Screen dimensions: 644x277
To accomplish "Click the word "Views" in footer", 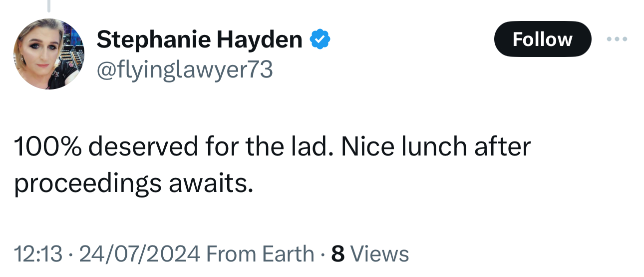I will pos(380,253).
